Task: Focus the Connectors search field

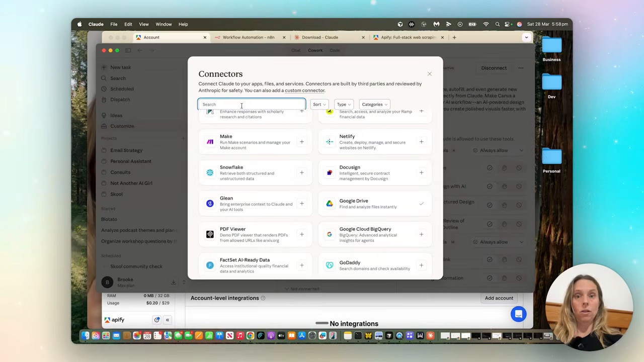Action: 252,104
